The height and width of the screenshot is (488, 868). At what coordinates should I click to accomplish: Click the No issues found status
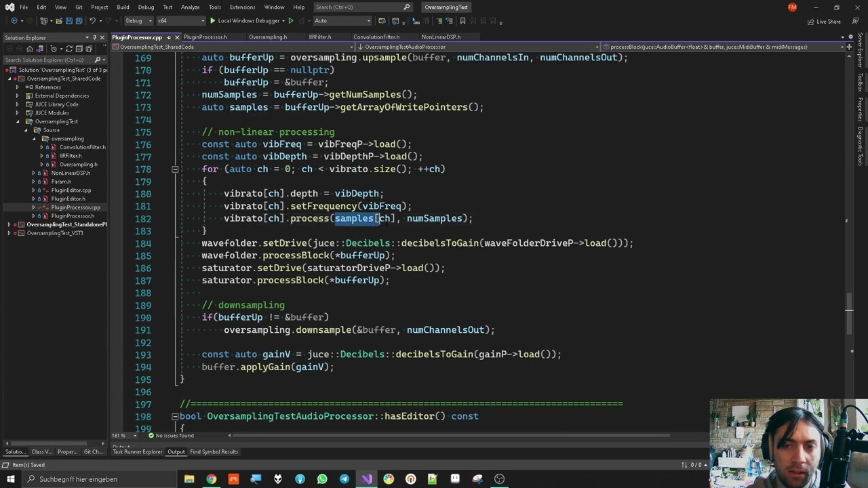(x=170, y=436)
